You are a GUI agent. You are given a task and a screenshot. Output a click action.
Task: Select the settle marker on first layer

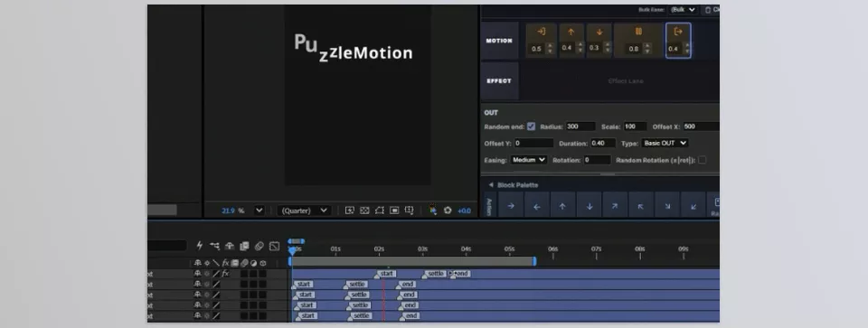435,273
